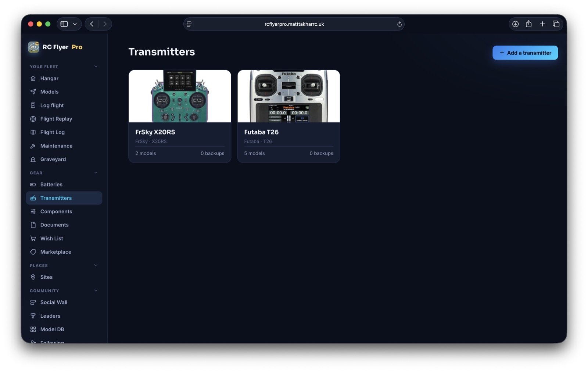Click the Social Wall icon
588x371 pixels.
(33, 302)
